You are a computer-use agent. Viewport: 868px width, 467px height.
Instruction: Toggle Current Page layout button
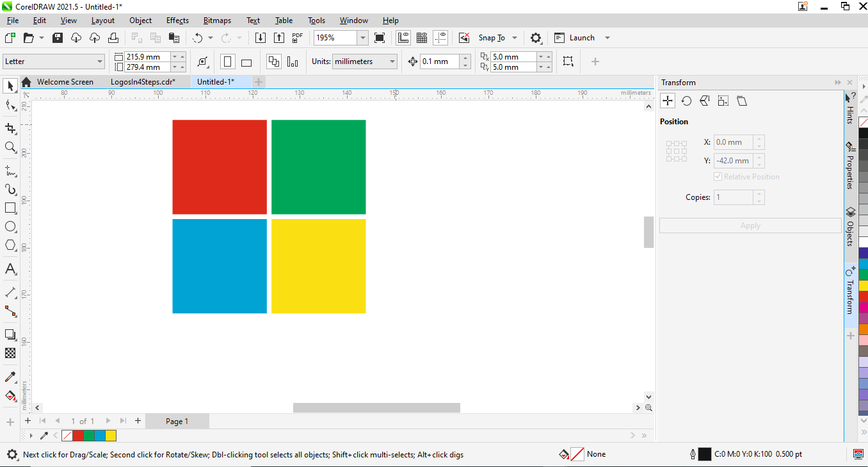pos(293,61)
